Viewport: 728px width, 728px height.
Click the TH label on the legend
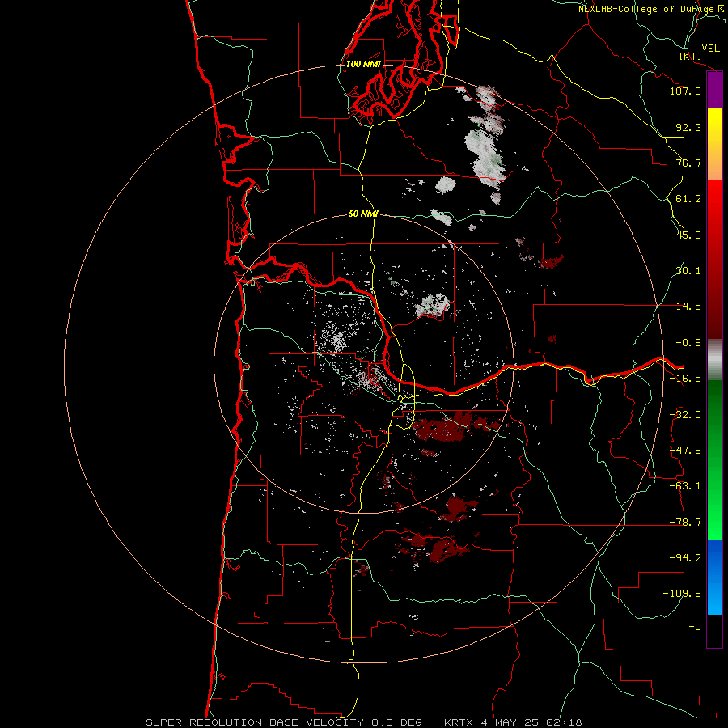[x=695, y=629]
